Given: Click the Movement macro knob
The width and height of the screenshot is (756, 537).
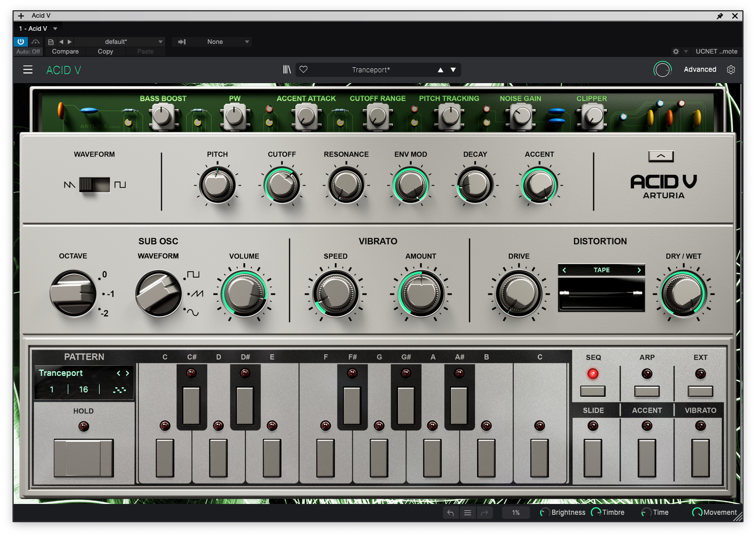Looking at the screenshot, I should pos(697,513).
